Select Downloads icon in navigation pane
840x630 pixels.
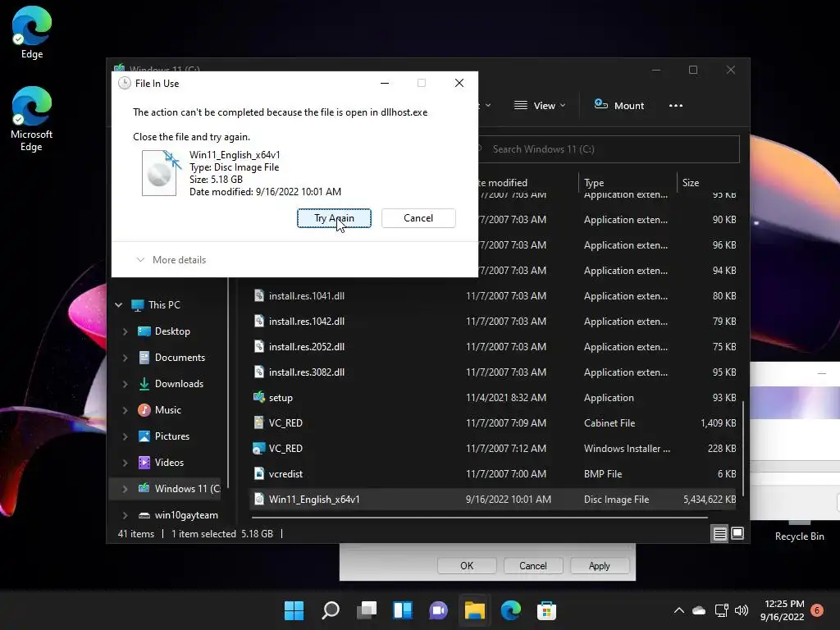144,384
